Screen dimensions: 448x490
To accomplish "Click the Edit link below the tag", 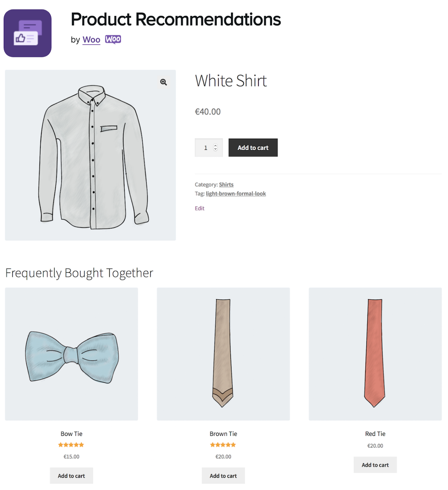I will (x=199, y=208).
